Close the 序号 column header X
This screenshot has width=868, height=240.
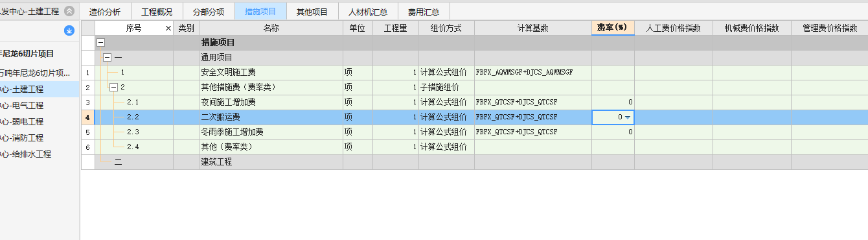tap(168, 28)
